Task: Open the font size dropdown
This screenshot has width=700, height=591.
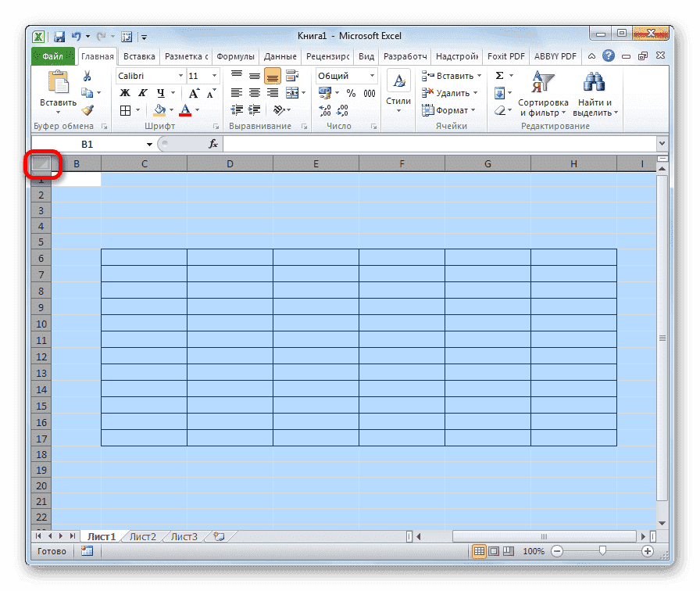Action: point(215,75)
